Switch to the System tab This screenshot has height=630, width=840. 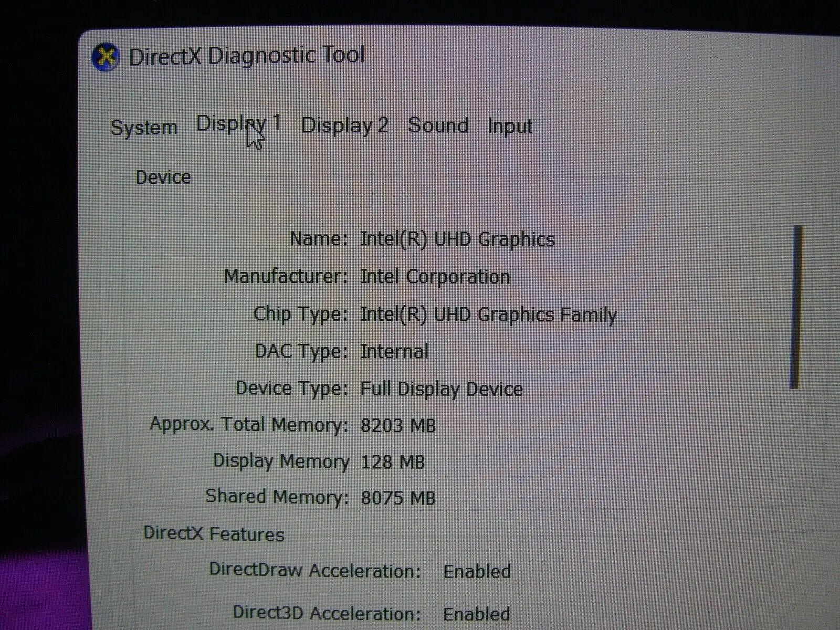click(x=144, y=128)
